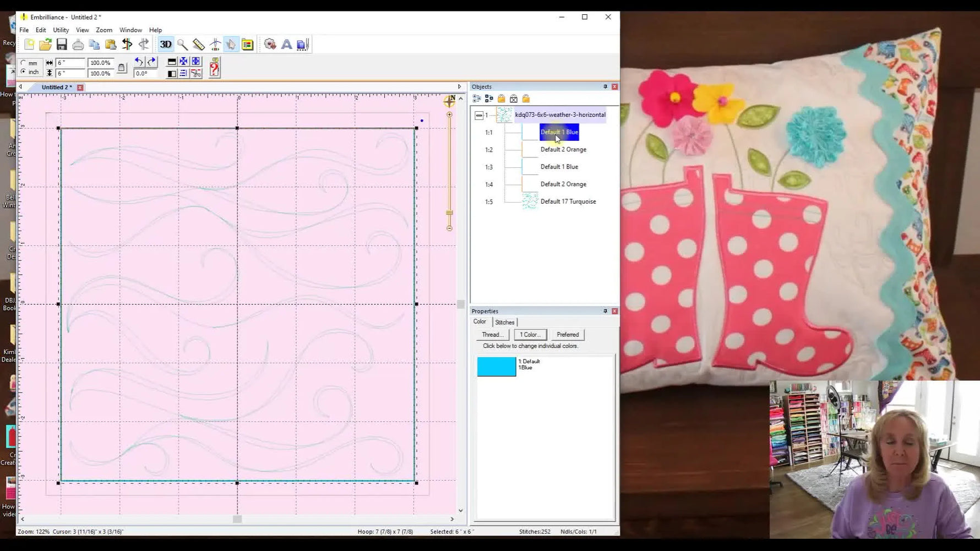
Task: Select the pointer selection tool
Action: [x=231, y=45]
